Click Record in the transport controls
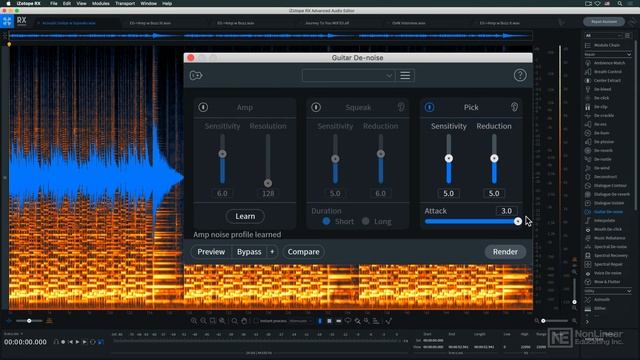The height and width of the screenshot is (360, 640). click(x=63, y=342)
